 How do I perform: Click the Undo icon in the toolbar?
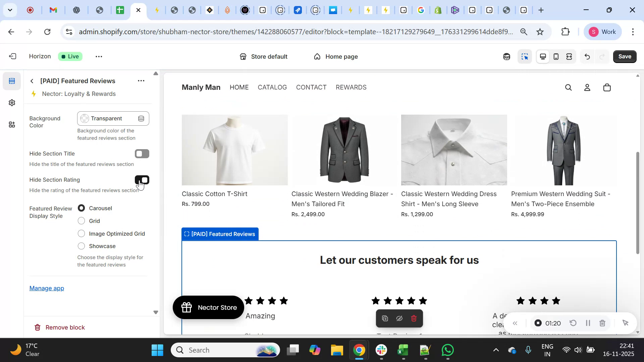[x=587, y=56]
